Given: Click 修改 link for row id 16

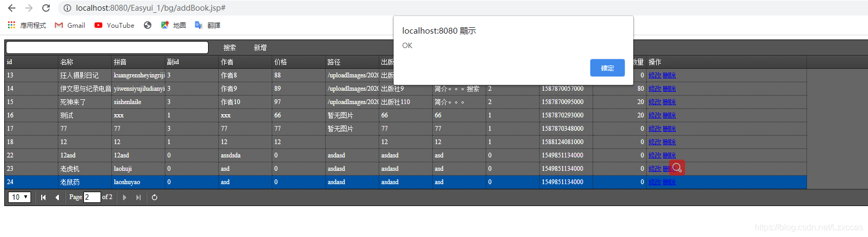Looking at the screenshot, I should click(x=655, y=115).
